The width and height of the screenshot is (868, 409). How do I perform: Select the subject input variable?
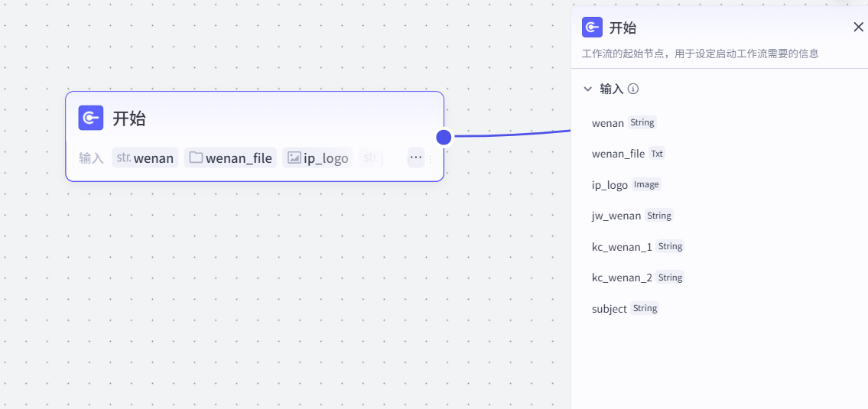[609, 309]
